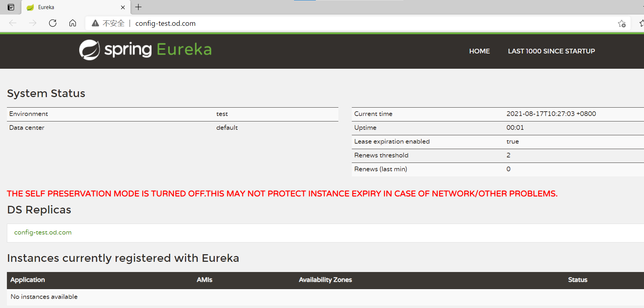Click the Status column header
This screenshot has height=308, width=644.
pos(577,280)
